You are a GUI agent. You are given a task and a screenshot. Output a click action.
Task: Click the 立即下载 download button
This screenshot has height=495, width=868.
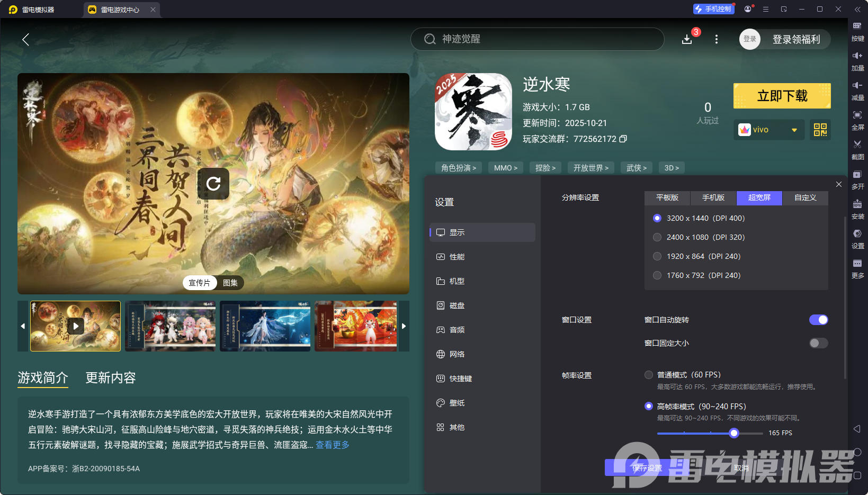click(x=782, y=96)
